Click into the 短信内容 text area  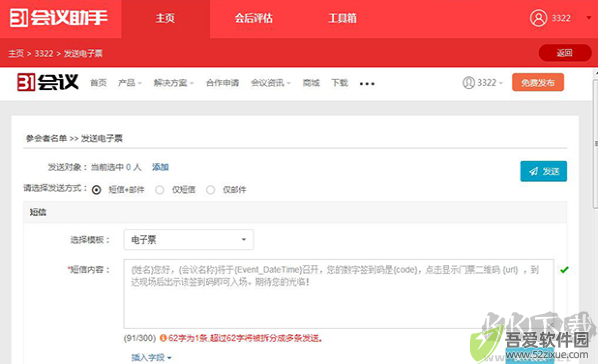point(339,293)
